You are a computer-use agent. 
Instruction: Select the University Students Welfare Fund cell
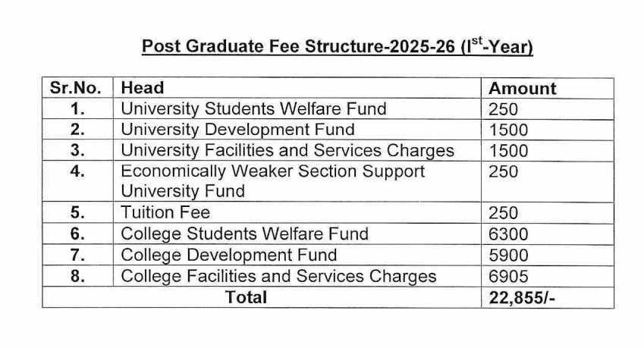pos(253,108)
